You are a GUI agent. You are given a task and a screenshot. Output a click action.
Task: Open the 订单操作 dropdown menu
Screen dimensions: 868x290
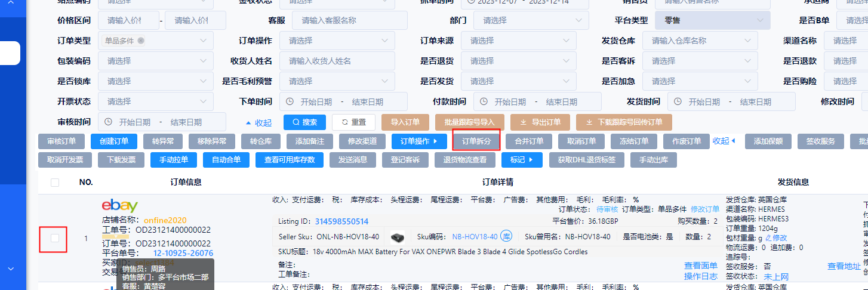[x=419, y=142]
